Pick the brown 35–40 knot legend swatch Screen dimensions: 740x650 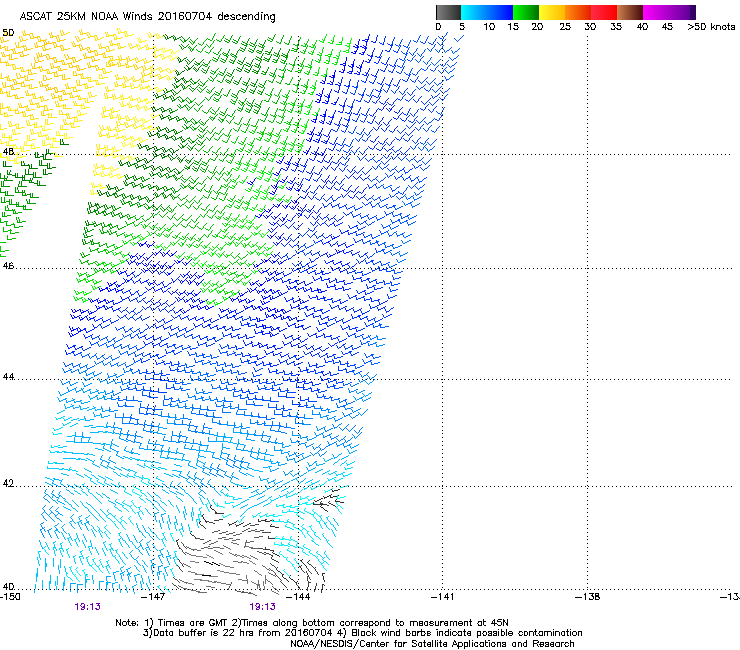tap(630, 12)
